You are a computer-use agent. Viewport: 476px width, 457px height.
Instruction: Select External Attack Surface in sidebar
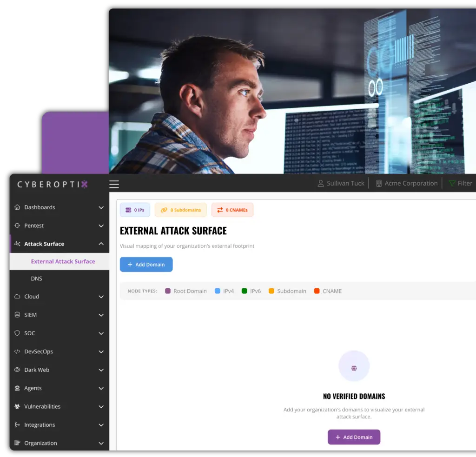[x=63, y=262]
